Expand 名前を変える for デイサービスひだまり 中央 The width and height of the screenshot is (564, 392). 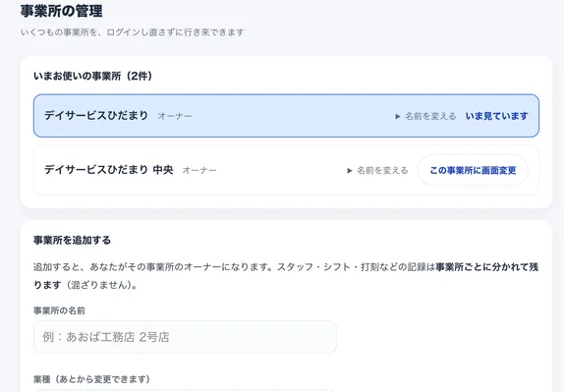tap(377, 171)
